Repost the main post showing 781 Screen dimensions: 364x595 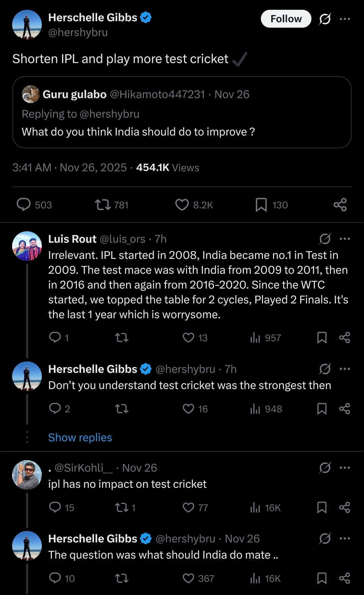[x=112, y=205]
